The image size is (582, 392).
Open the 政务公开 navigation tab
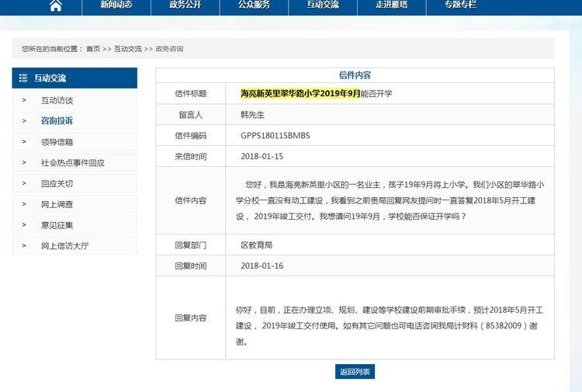pyautogui.click(x=185, y=5)
